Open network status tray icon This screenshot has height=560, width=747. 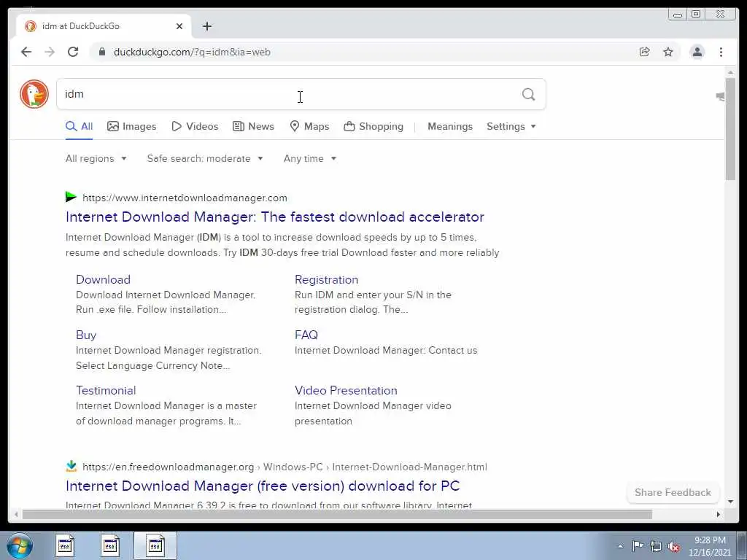656,546
